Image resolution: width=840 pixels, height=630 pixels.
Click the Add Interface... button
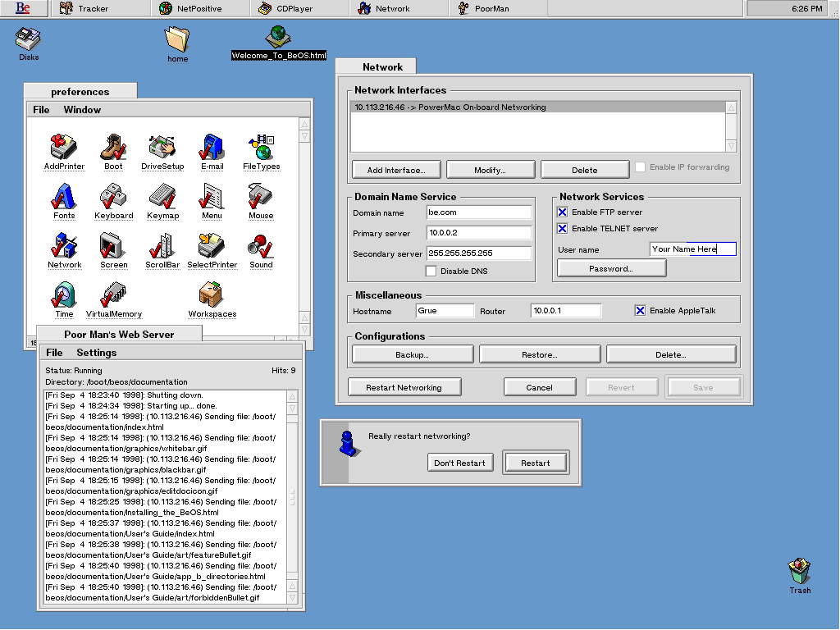(396, 170)
